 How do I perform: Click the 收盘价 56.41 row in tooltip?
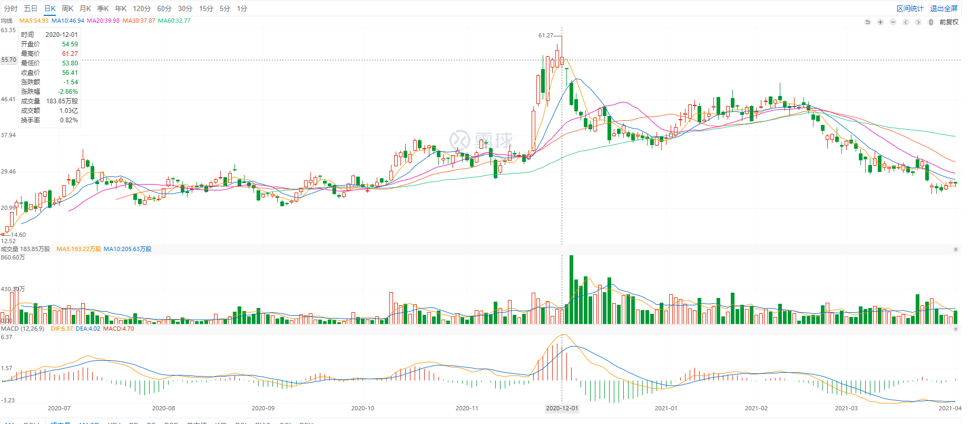pyautogui.click(x=50, y=73)
